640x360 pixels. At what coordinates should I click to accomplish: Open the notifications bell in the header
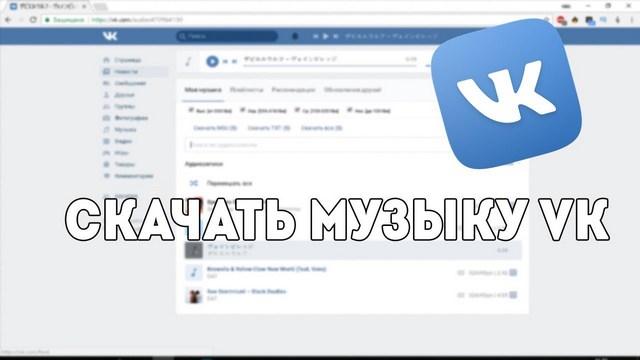pyautogui.click(x=295, y=36)
